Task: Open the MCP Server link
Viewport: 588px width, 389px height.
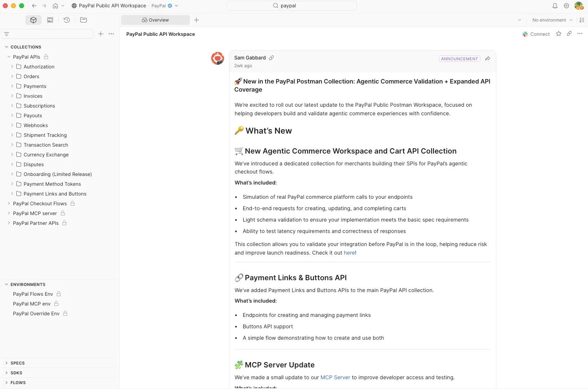Action: tap(335, 377)
